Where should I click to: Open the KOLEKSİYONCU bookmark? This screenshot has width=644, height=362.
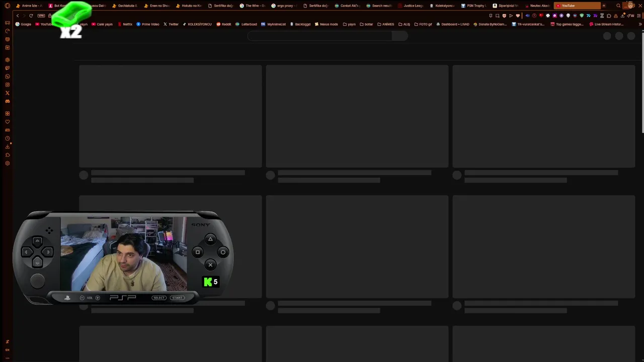coord(197,24)
